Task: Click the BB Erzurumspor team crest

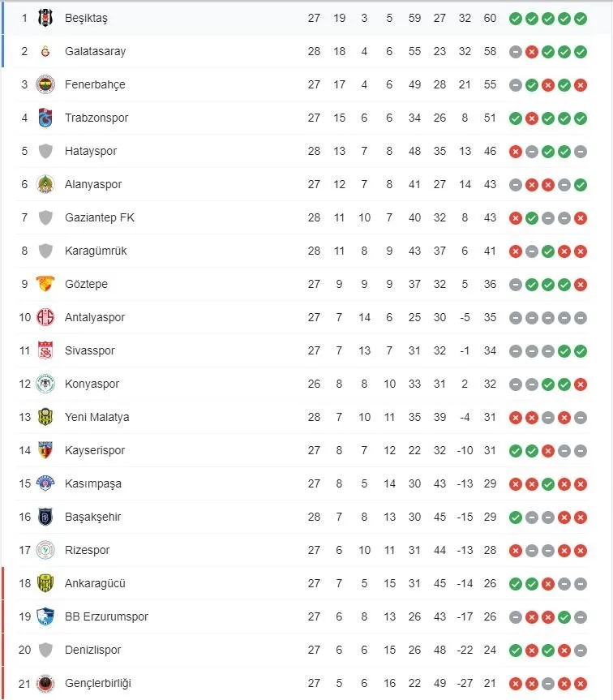Action: 45,616
